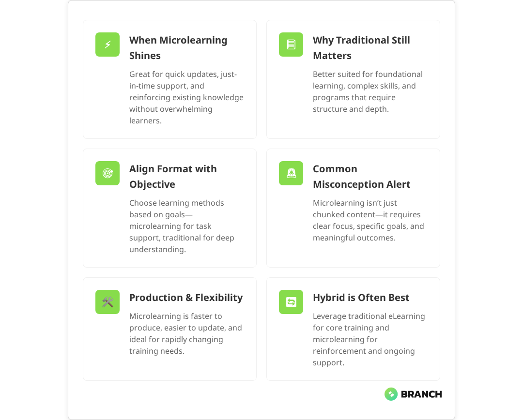Click the lightning bolt icon
The height and width of the screenshot is (420, 523).
(108, 45)
